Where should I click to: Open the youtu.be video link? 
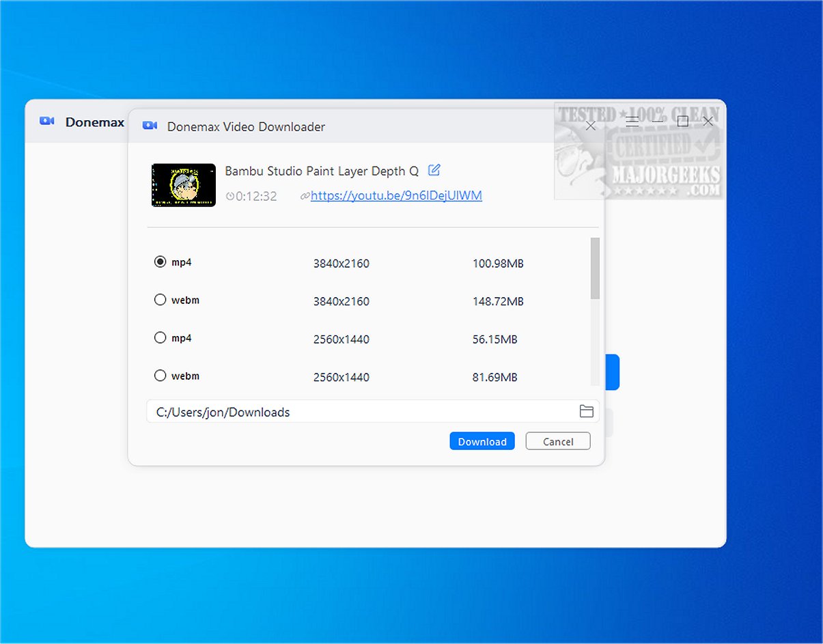(x=396, y=195)
